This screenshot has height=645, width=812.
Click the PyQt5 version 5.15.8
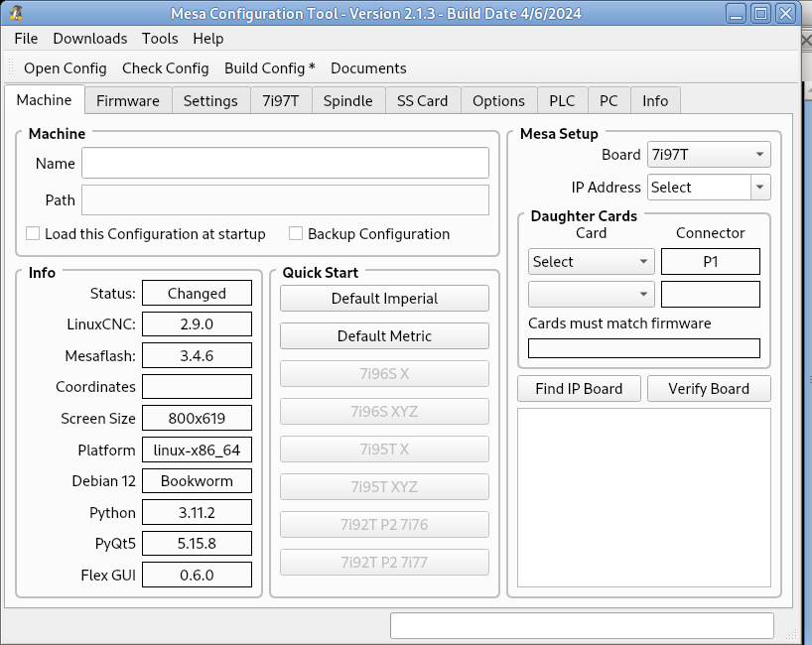(x=197, y=544)
